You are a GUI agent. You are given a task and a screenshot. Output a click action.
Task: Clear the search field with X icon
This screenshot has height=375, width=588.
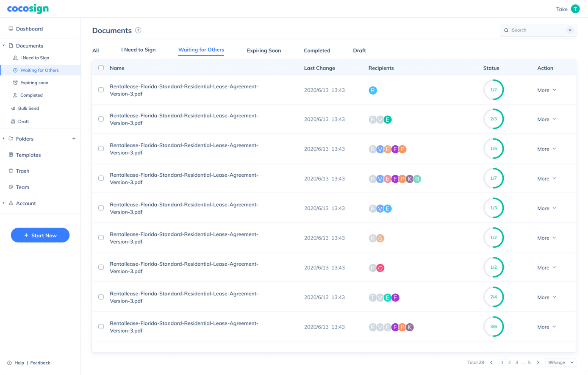click(x=570, y=31)
